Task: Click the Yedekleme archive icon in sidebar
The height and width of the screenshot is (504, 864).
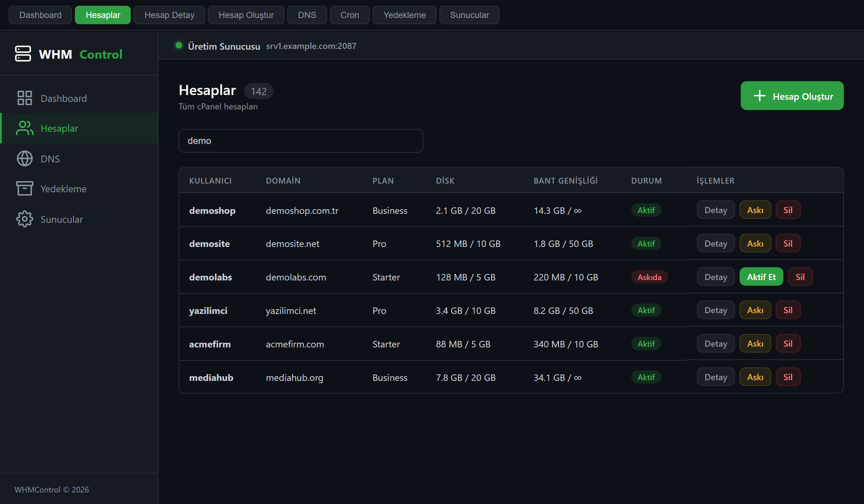Action: coord(24,189)
